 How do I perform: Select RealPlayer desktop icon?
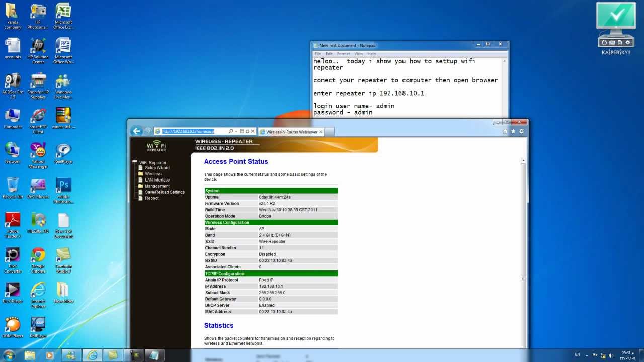[x=63, y=153]
